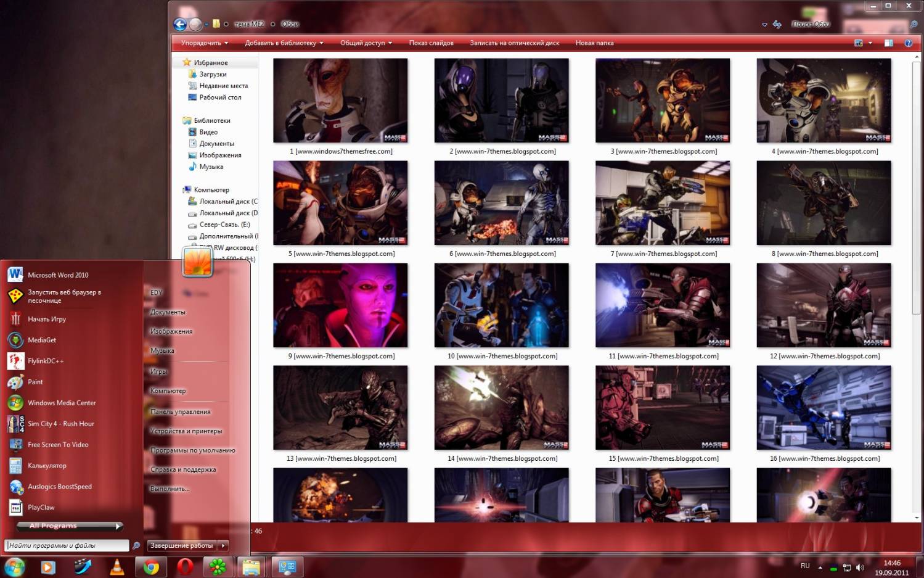The image size is (924, 578).
Task: Click 'Записать на оптический диск'
Action: point(515,43)
